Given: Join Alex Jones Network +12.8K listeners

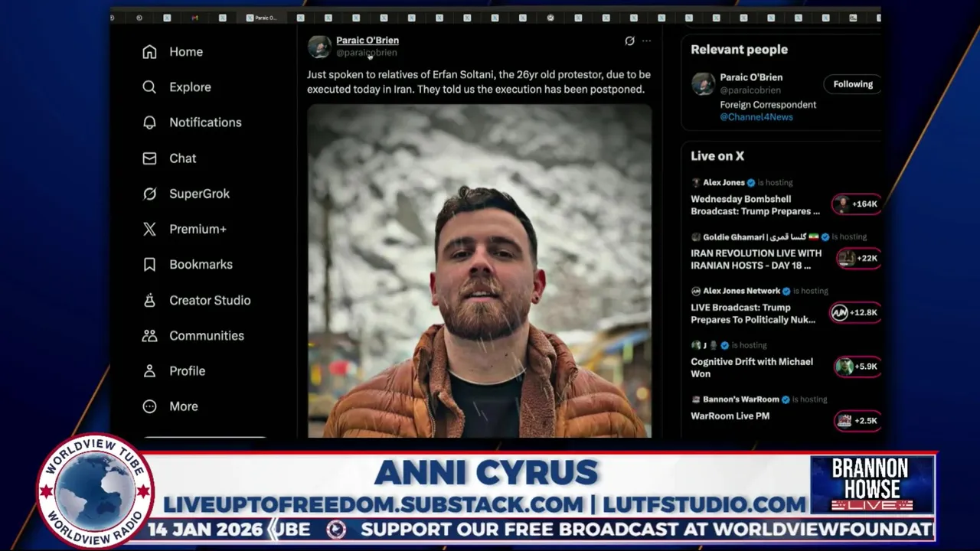Looking at the screenshot, I should pos(855,312).
